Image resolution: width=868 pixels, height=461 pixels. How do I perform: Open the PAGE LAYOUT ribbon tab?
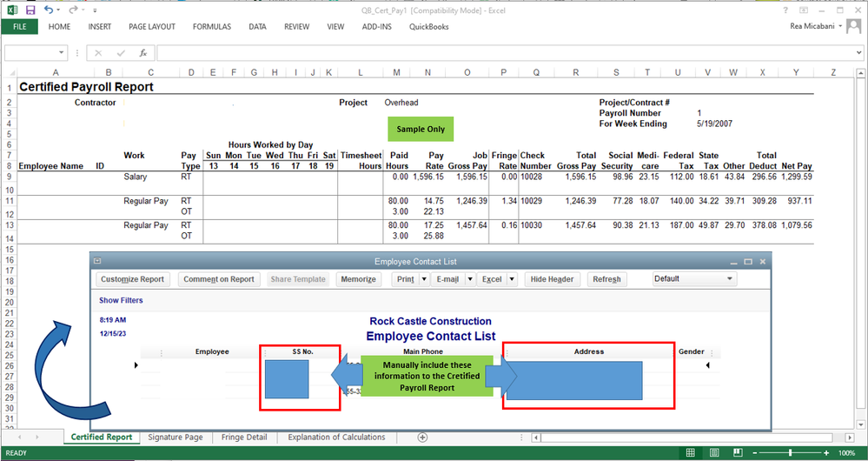[x=152, y=27]
